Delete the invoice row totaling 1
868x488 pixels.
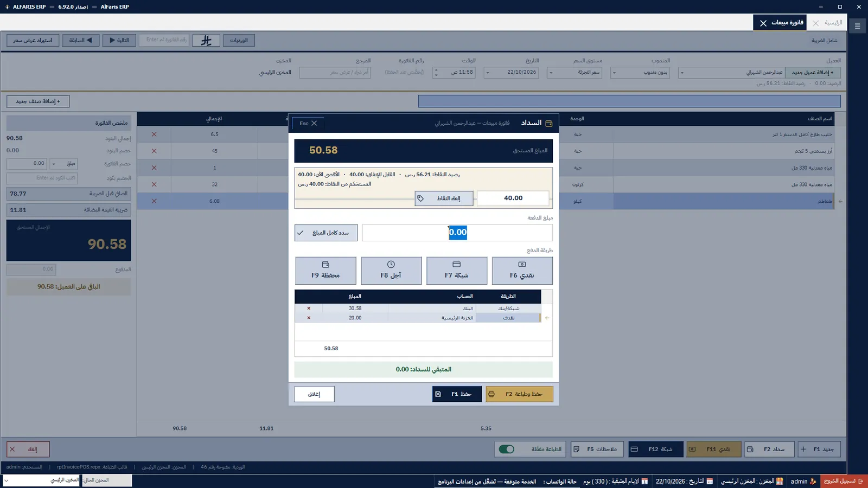(154, 168)
